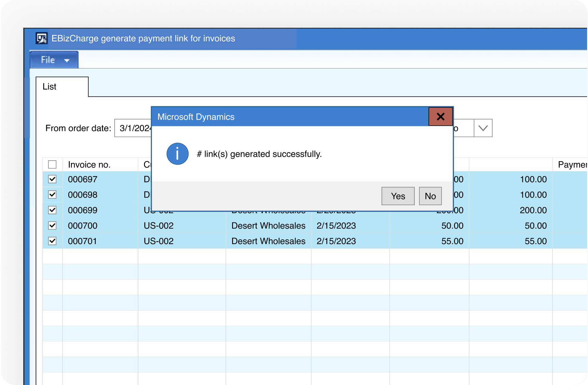Select the List tab
This screenshot has height=385, width=588.
click(62, 87)
